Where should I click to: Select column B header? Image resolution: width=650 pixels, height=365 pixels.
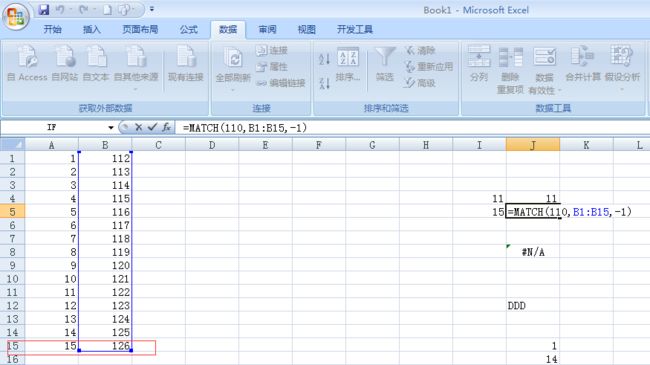click(105, 145)
